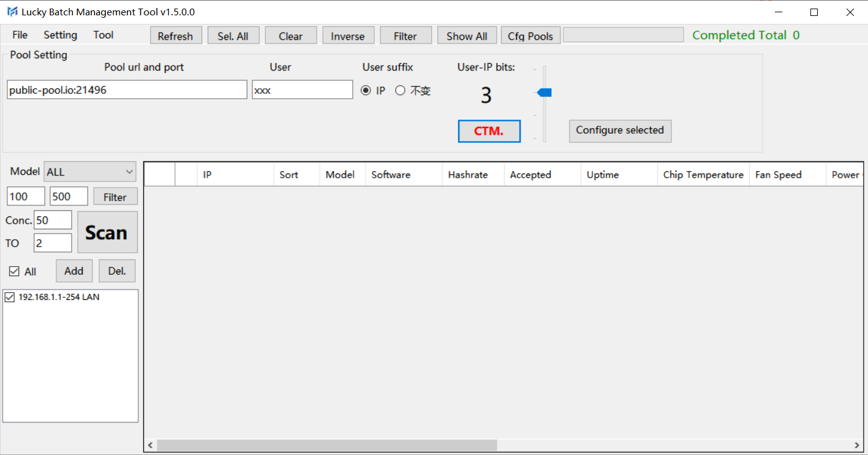Toggle the All checkbox
The image size is (868, 455).
click(x=14, y=272)
